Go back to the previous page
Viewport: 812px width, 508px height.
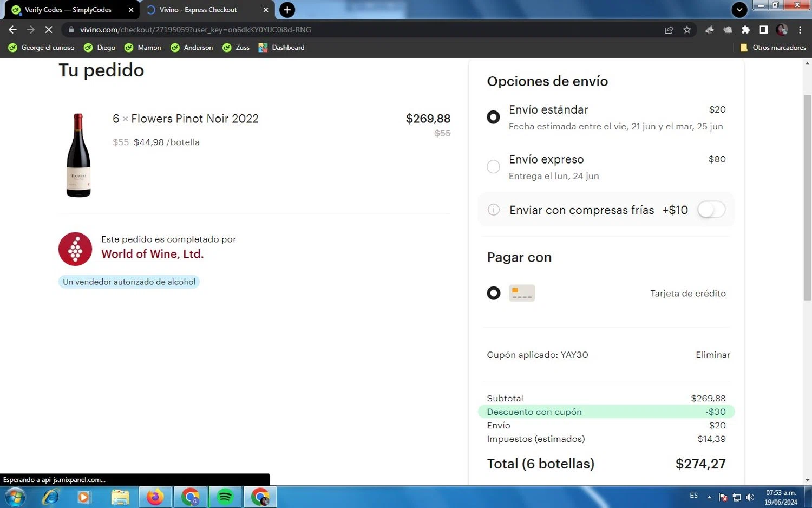tap(12, 30)
